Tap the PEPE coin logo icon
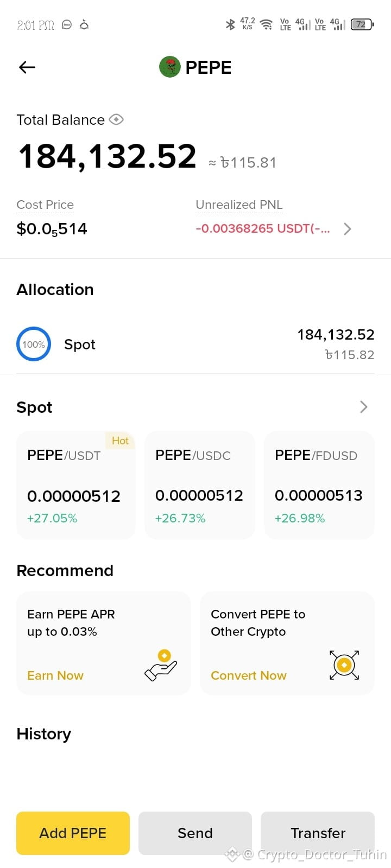Viewport: 391px width, 868px height. tap(170, 67)
